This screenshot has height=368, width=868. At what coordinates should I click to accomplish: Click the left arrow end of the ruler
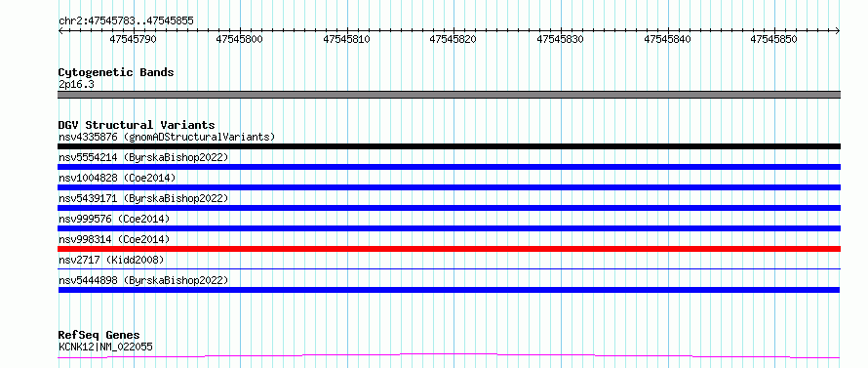tap(60, 31)
